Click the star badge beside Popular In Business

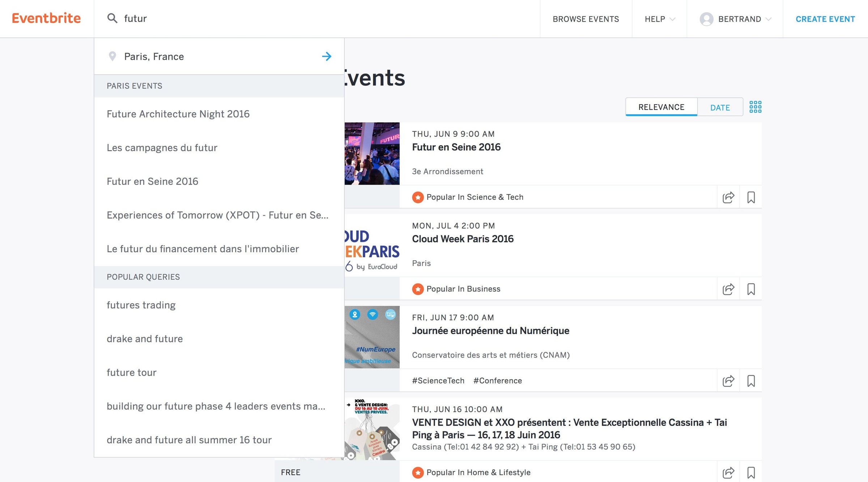(418, 289)
